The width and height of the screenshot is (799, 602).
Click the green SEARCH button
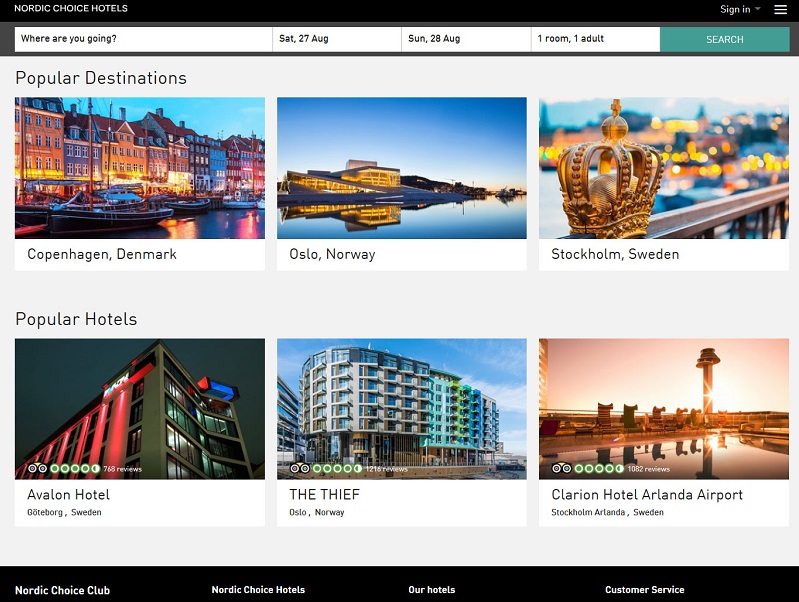click(x=725, y=39)
